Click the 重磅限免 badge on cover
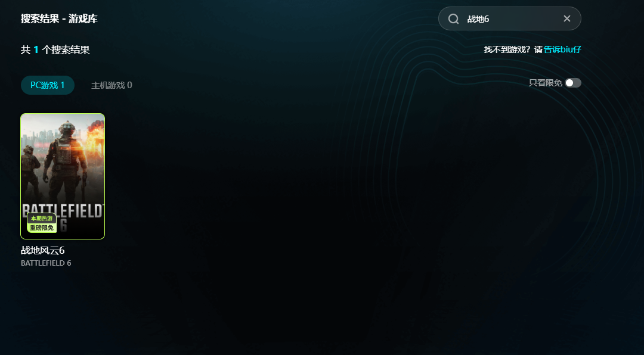 click(42, 228)
